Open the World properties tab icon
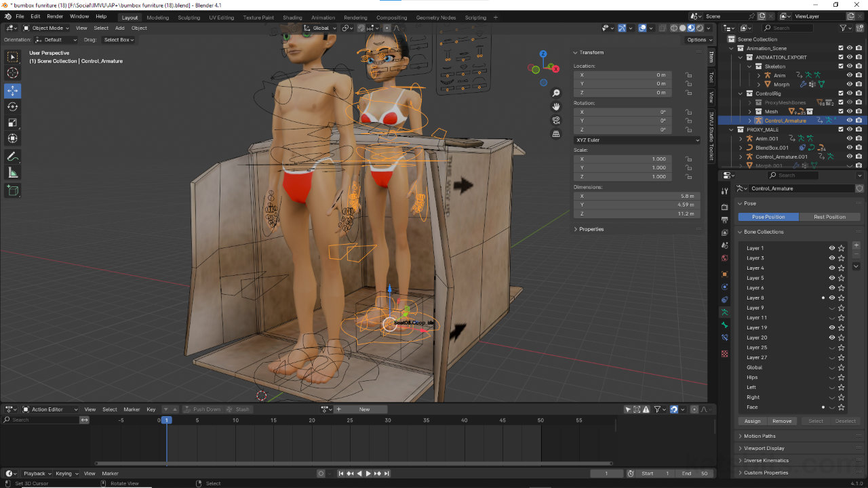Viewport: 868px width, 488px height. click(x=725, y=258)
